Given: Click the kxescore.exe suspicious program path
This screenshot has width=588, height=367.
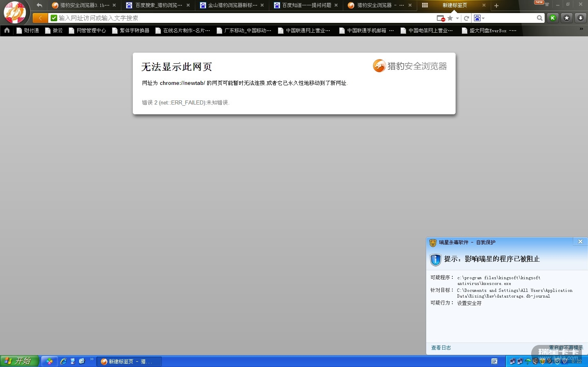Looking at the screenshot, I should point(499,280).
